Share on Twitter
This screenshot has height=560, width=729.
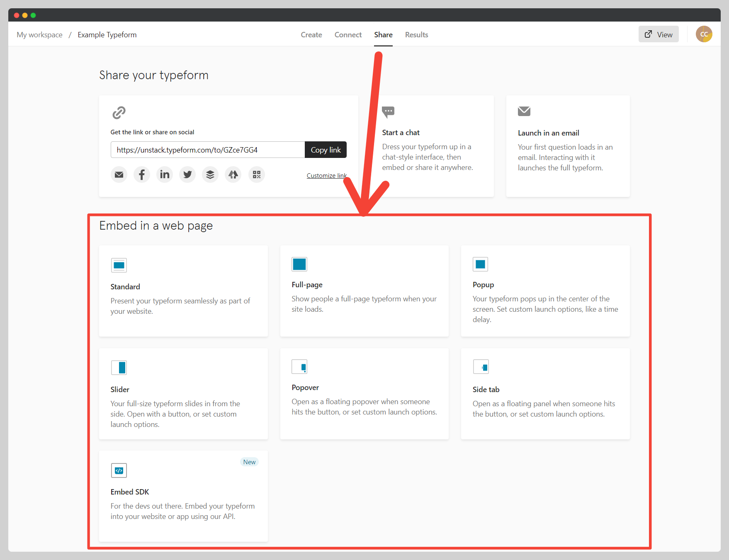187,175
